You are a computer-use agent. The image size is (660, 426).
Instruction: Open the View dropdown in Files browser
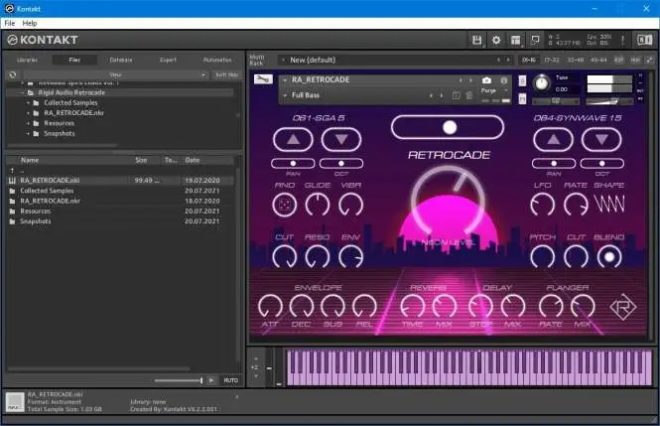pyautogui.click(x=115, y=75)
